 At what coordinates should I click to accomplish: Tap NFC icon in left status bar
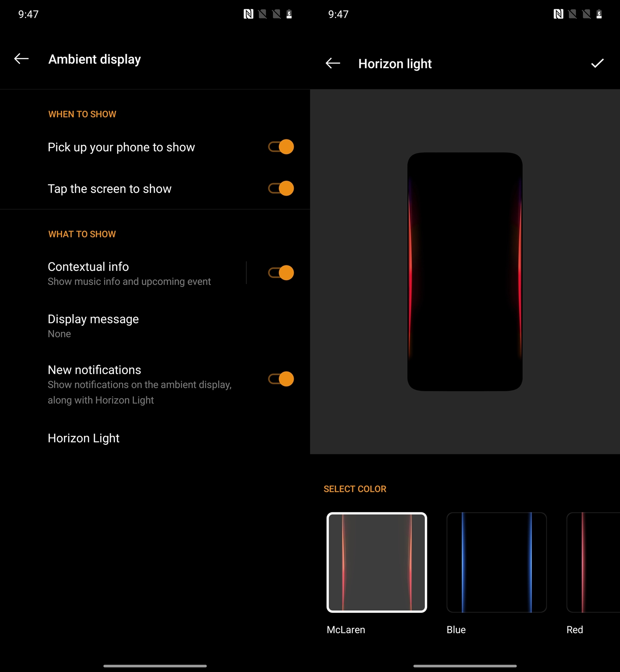248,14
